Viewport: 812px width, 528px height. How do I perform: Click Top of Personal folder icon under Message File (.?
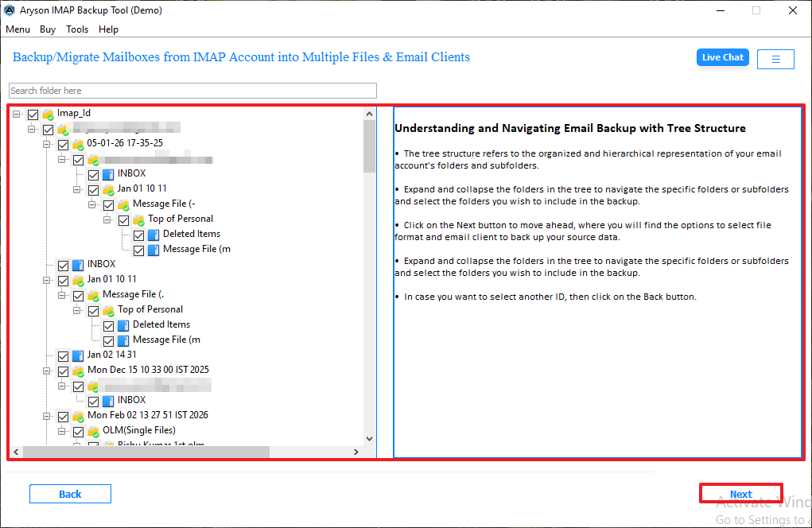108,311
